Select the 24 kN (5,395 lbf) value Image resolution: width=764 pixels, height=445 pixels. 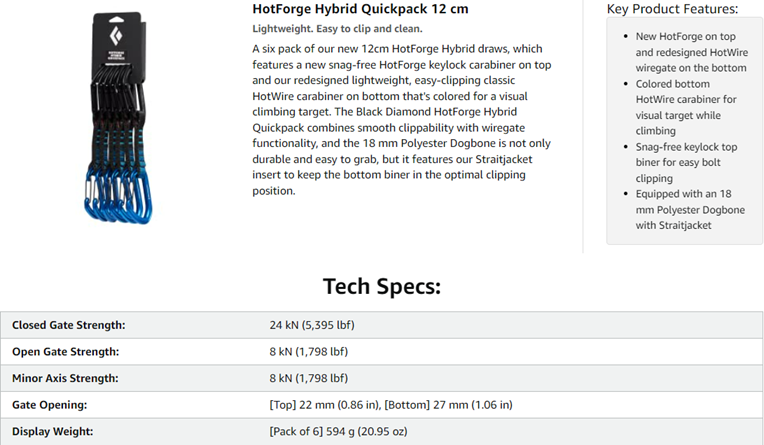311,325
